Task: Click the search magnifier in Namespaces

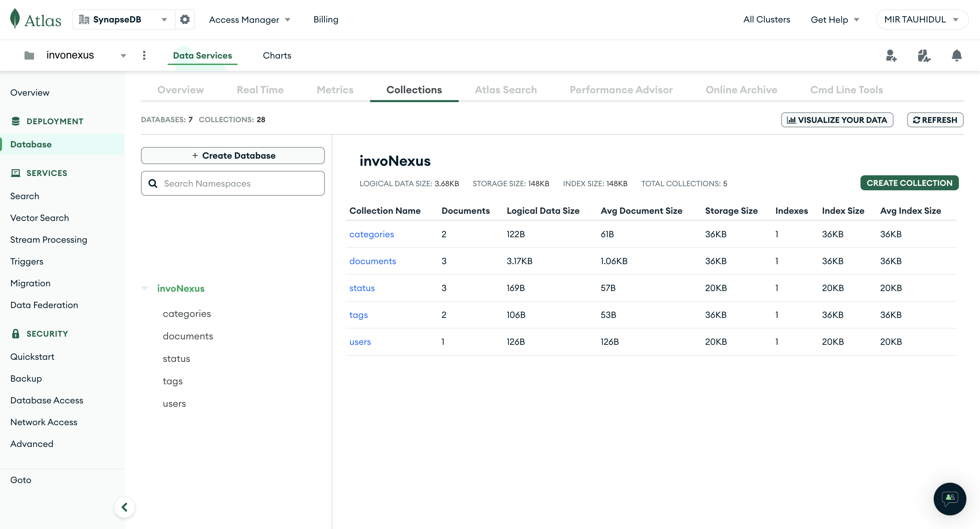Action: pos(153,183)
